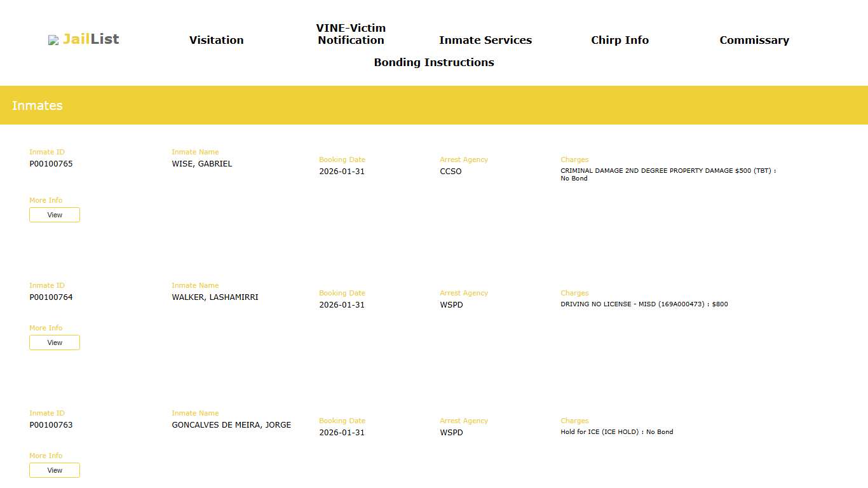Select inmate ID P00100765

point(51,164)
